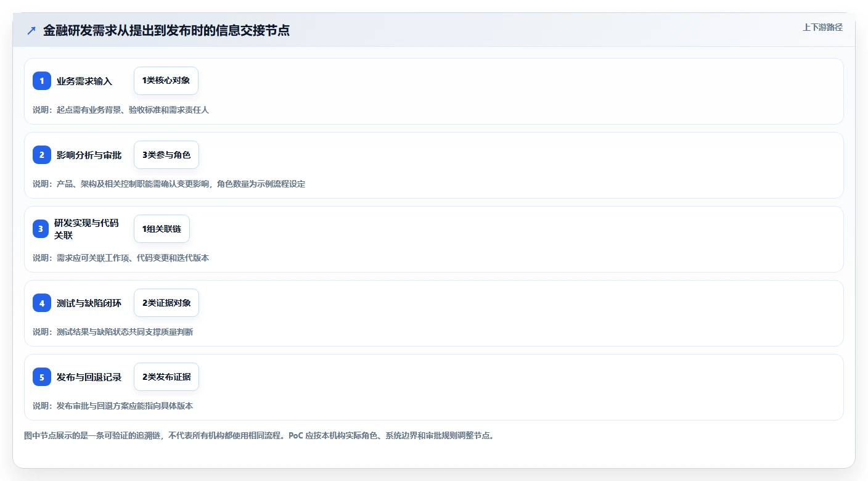
Task: Click the footer paragraph starting 图中节点展示的是
Action: [x=259, y=435]
